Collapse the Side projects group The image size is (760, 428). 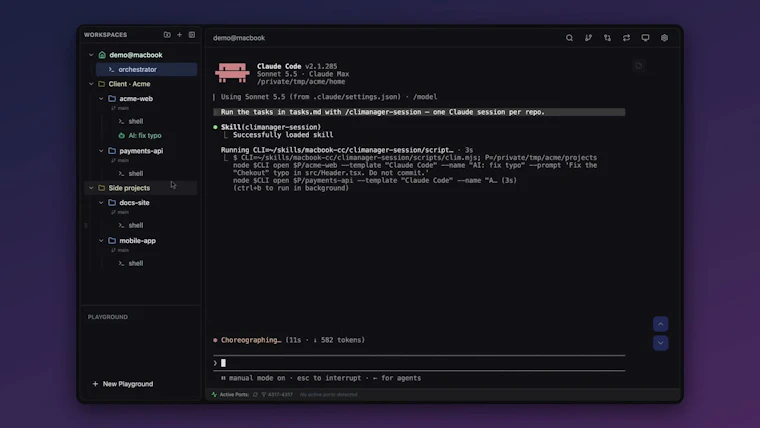[91, 188]
